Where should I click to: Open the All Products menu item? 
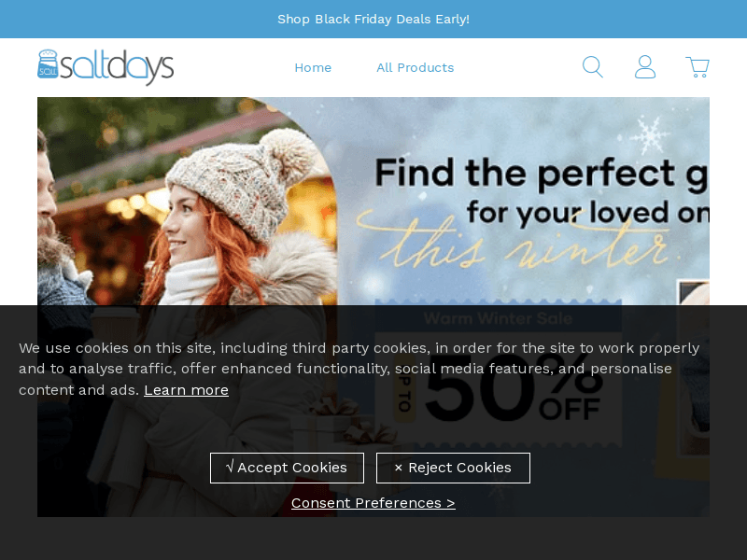click(415, 67)
